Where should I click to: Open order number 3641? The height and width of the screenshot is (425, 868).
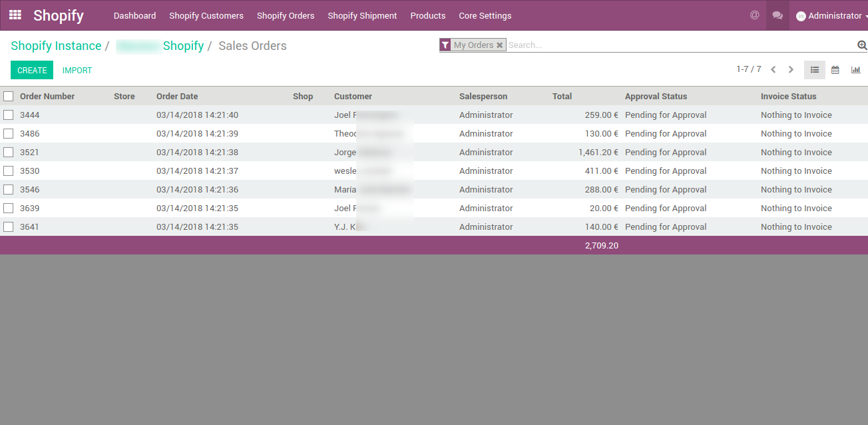pos(30,227)
